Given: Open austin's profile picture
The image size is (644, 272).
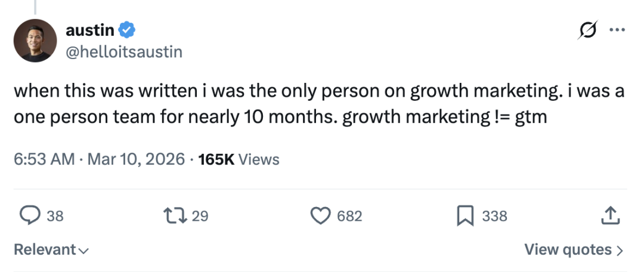Looking at the screenshot, I should pos(35,41).
